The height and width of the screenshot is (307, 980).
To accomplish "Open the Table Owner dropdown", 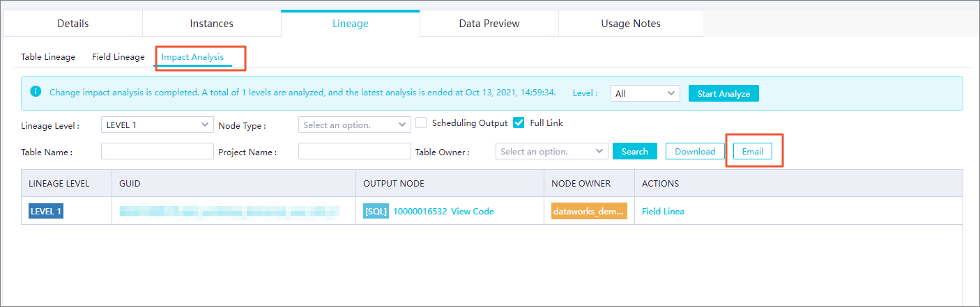I will [x=551, y=151].
